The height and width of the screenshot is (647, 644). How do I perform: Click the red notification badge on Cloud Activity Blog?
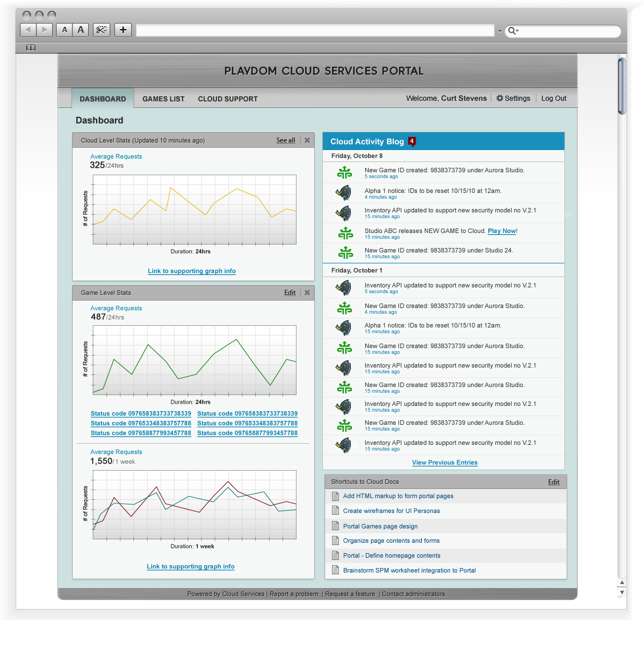[x=412, y=141]
